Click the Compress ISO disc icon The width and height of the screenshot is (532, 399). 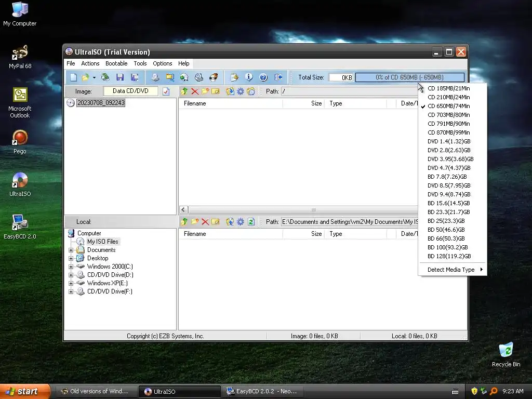[184, 77]
